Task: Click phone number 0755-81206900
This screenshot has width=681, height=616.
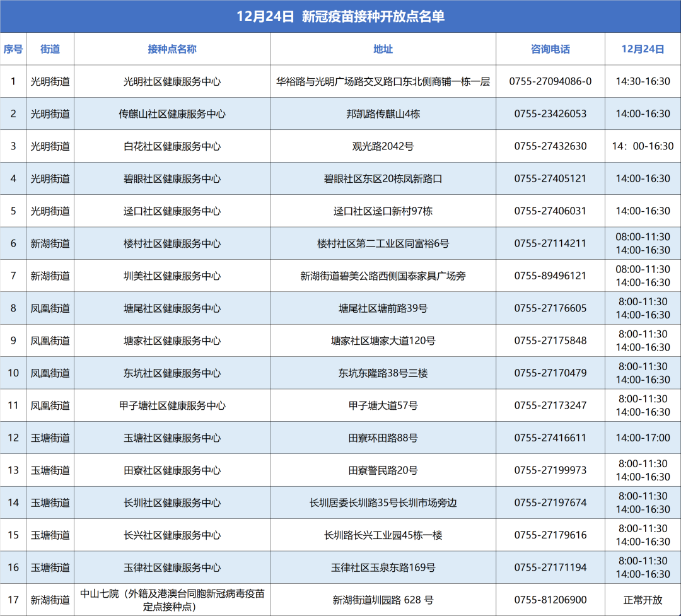Action: (550, 600)
